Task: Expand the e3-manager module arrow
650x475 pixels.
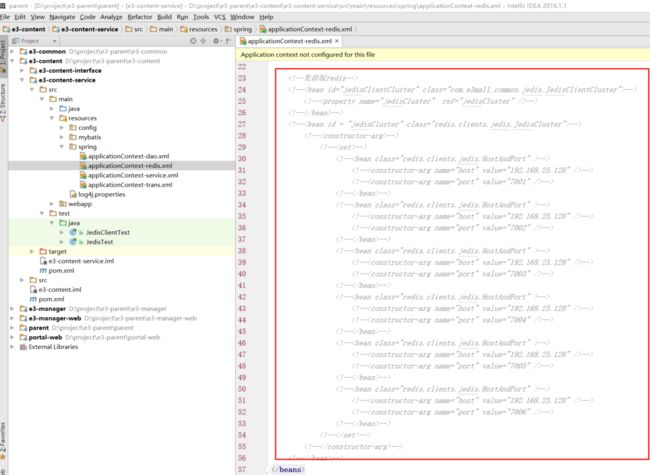Action: point(12,309)
